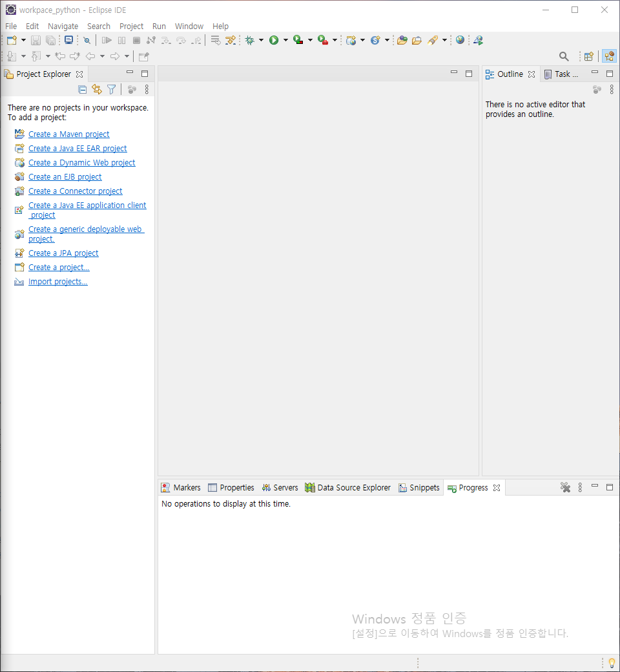Click the Resume debug icon
The width and height of the screenshot is (620, 672).
(x=107, y=40)
